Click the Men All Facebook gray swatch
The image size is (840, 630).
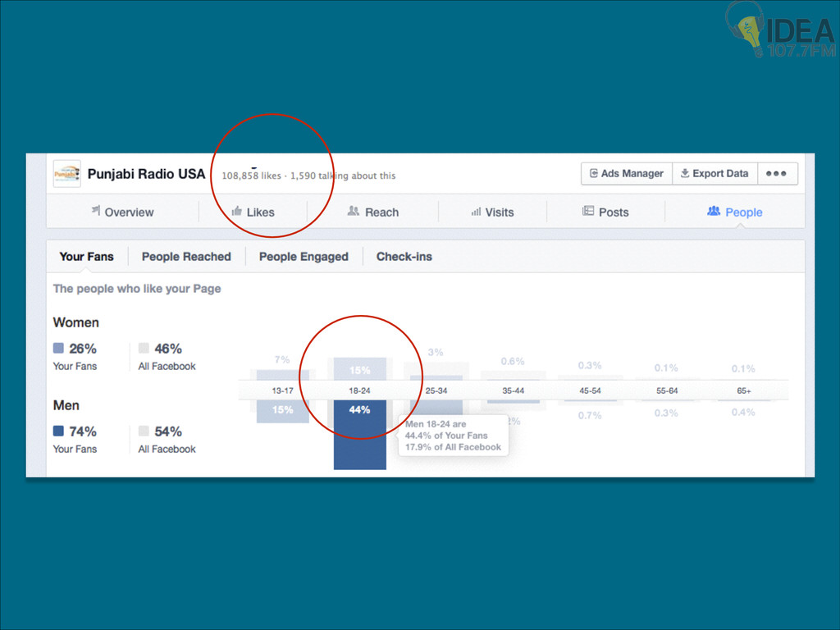click(144, 431)
